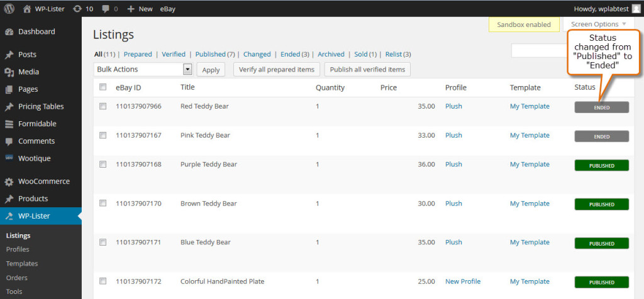644x299 pixels.
Task: Filter listings by All
Action: 98,54
